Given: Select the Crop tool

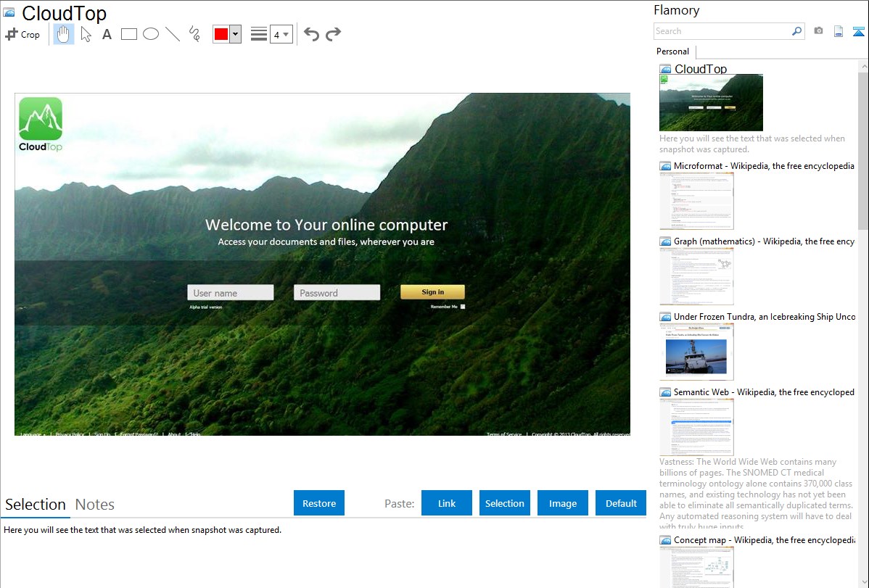Looking at the screenshot, I should [x=22, y=34].
